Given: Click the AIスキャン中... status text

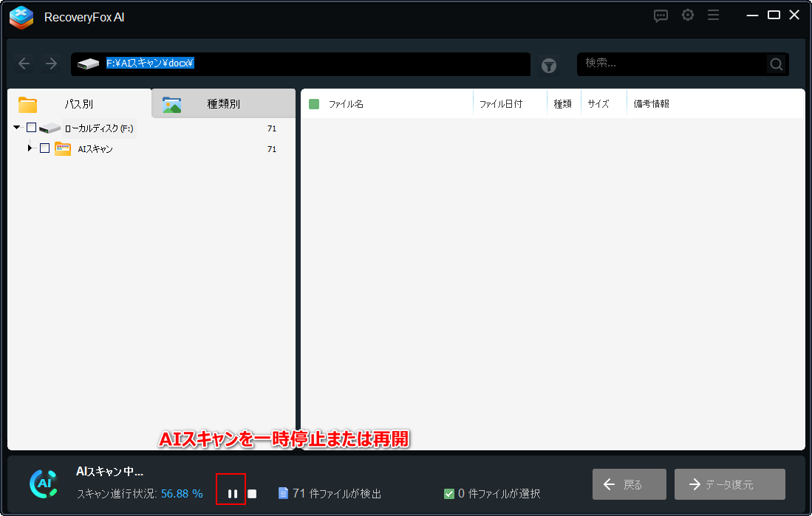Looking at the screenshot, I should click(x=109, y=472).
